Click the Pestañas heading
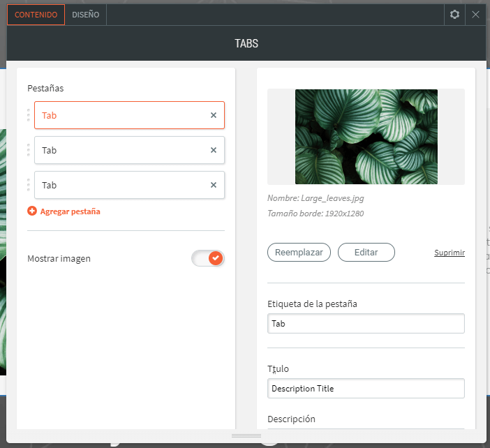 (x=45, y=89)
